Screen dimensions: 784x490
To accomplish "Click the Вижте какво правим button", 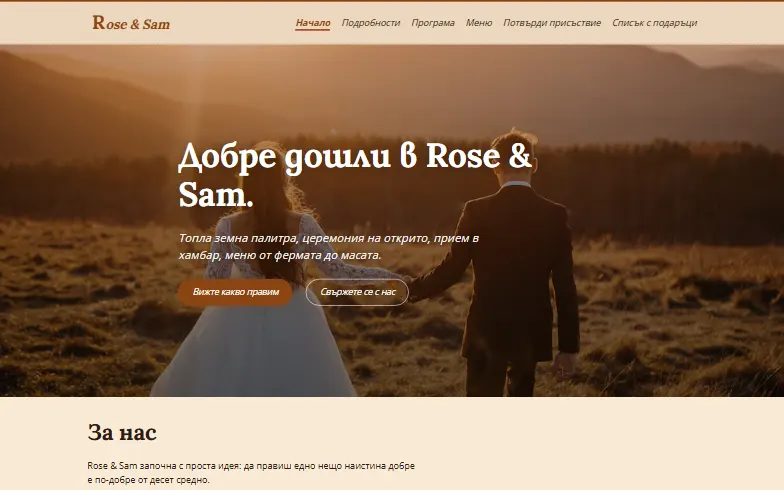I will click(236, 292).
